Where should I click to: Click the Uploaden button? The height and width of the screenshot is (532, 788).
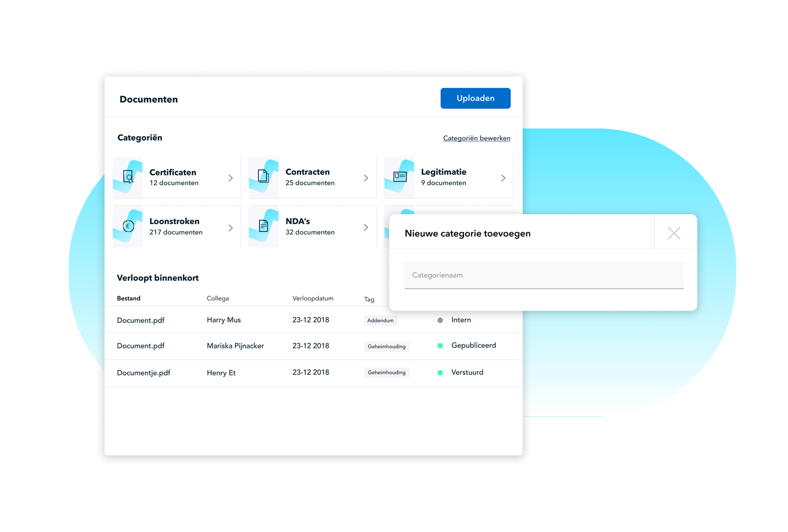point(475,98)
